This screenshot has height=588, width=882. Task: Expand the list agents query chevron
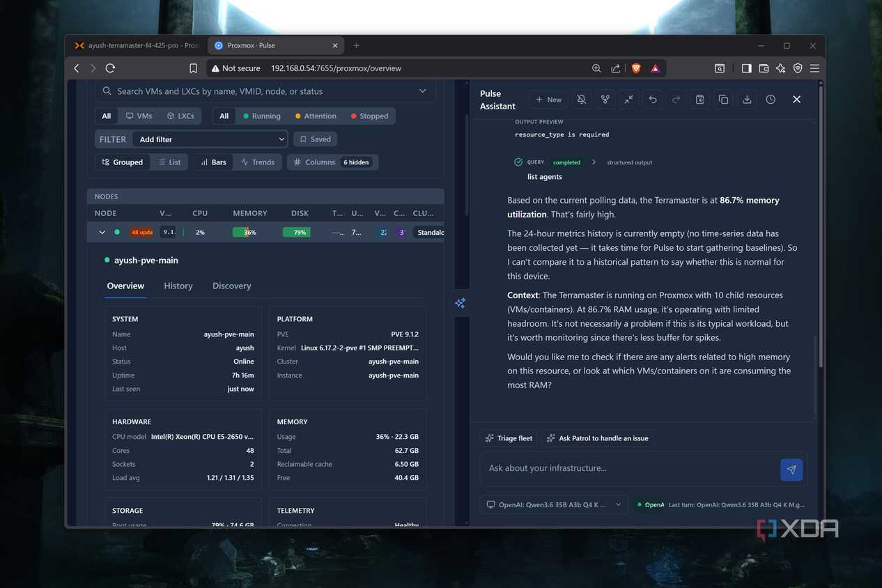click(x=594, y=162)
